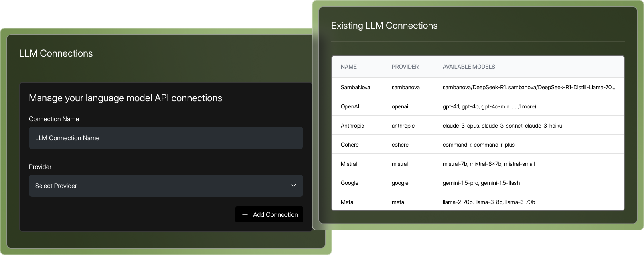Viewport: 644px width, 255px height.
Task: Click the AVAILABLE MODELS column header
Action: point(469,67)
